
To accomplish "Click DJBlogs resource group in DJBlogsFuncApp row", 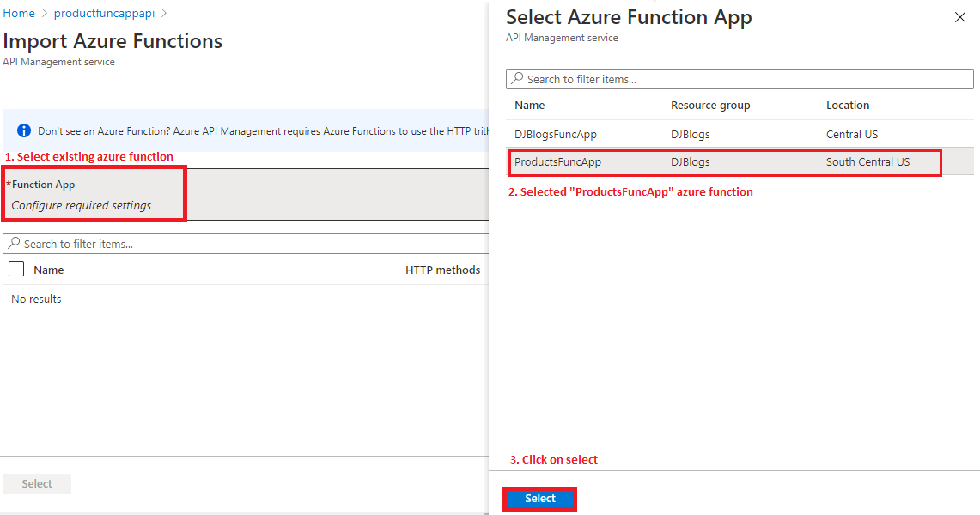I will [x=690, y=134].
